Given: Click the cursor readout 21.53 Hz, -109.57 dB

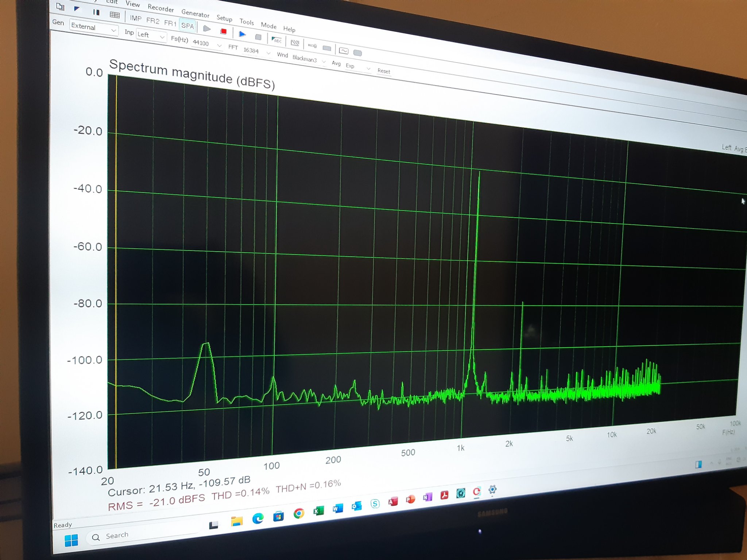Looking at the screenshot, I should [179, 486].
